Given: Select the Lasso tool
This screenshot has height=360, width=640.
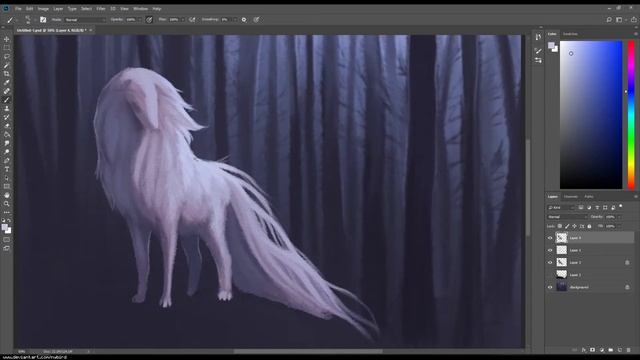Looking at the screenshot, I should point(7,56).
